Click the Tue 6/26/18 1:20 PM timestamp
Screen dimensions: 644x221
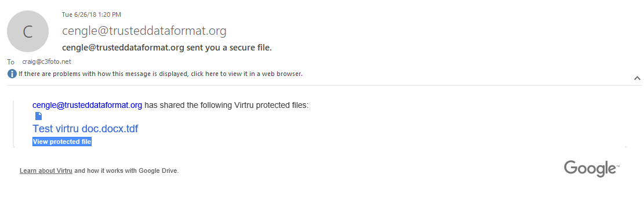tap(91, 15)
